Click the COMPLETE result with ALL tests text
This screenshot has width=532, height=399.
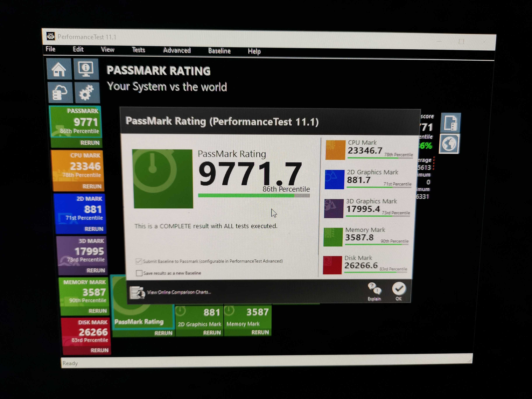pos(206,226)
